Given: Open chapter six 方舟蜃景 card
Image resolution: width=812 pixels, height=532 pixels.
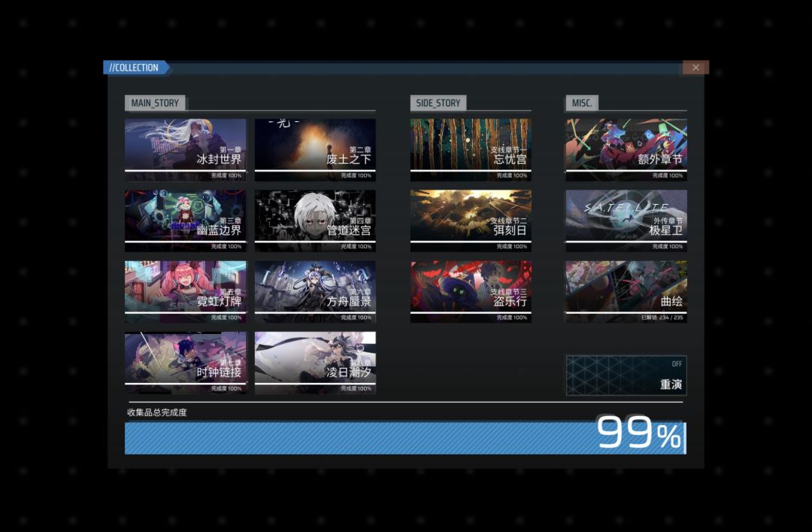Looking at the screenshot, I should 315,291.
